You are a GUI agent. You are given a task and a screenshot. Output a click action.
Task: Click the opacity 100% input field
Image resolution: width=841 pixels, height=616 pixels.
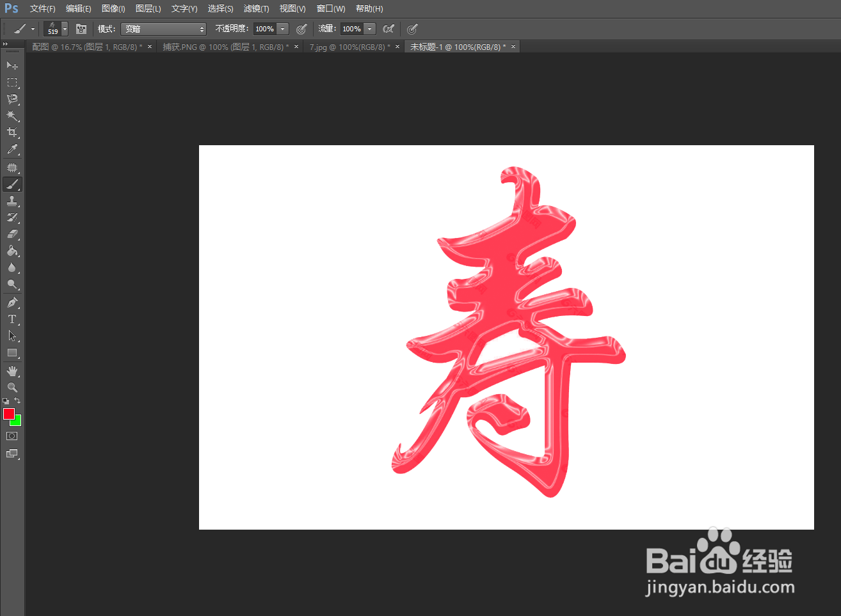click(265, 29)
